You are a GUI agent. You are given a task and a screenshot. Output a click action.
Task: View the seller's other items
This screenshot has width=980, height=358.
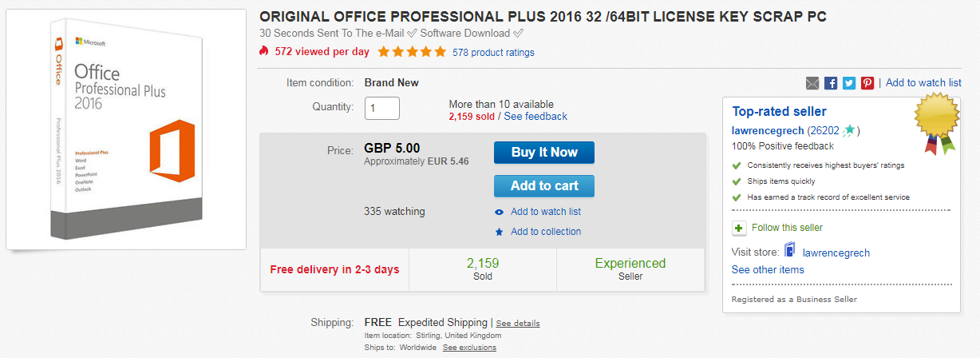tap(768, 270)
